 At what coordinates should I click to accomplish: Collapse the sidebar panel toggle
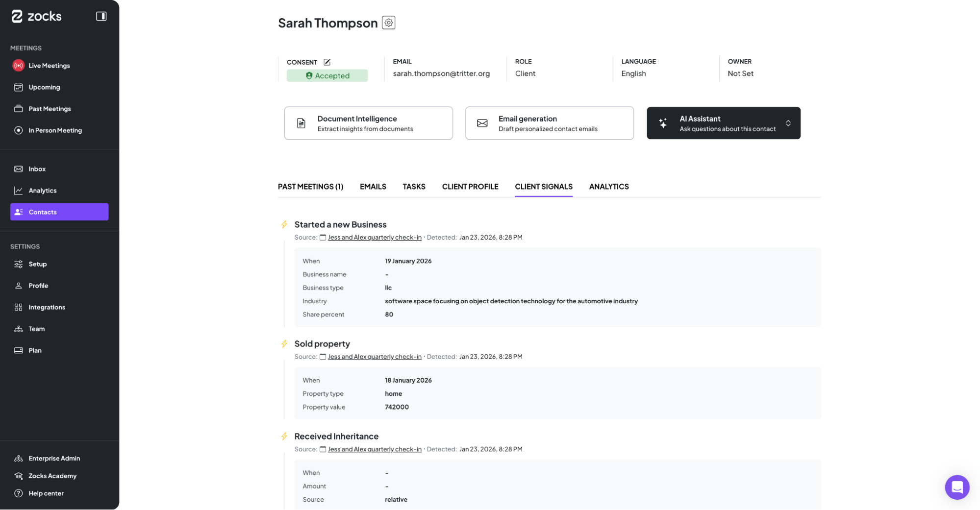(x=101, y=16)
